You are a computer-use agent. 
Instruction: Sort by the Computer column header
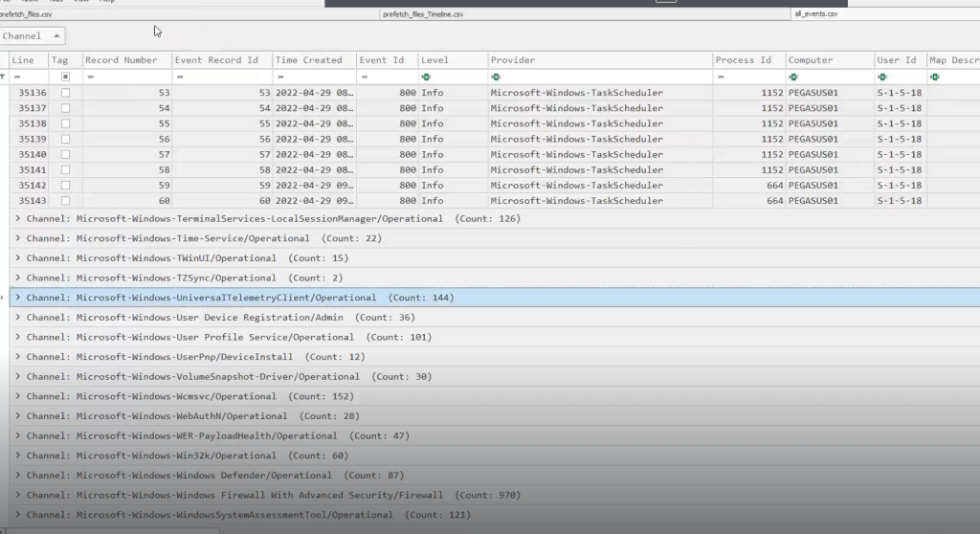click(x=830, y=60)
